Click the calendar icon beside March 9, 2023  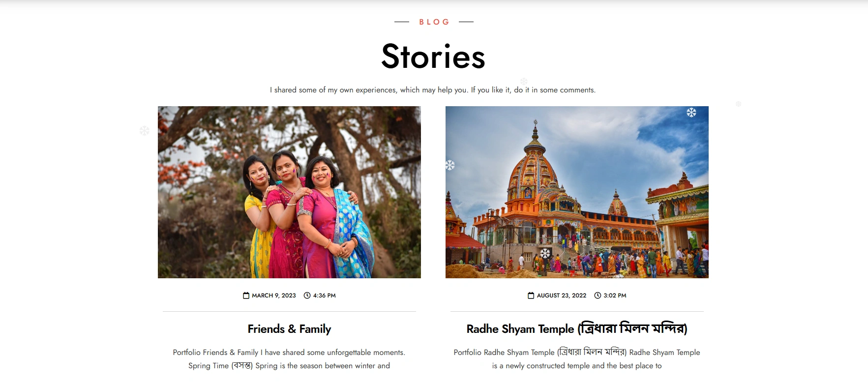(246, 295)
